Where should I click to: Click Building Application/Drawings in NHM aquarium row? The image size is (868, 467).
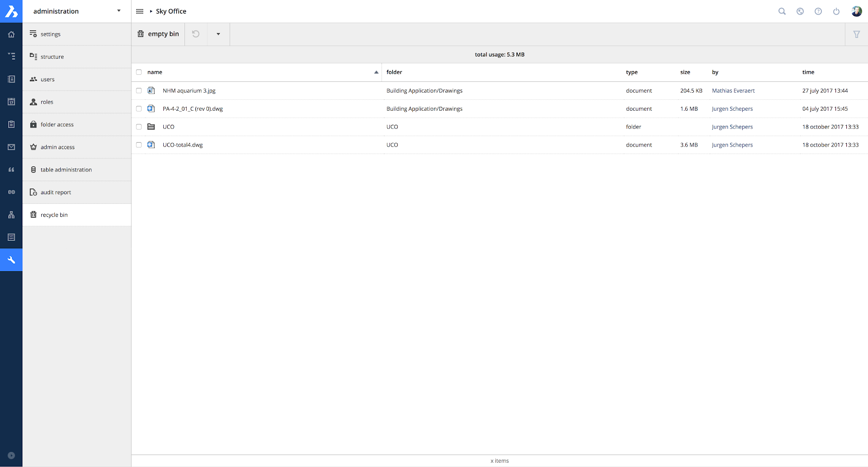(424, 91)
